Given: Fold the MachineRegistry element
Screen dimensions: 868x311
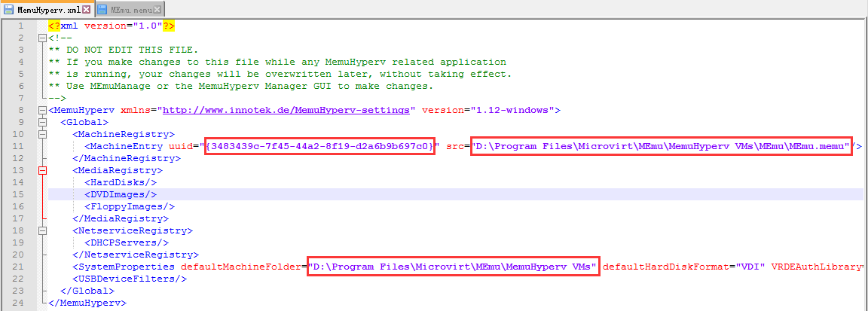Looking at the screenshot, I should [x=42, y=134].
